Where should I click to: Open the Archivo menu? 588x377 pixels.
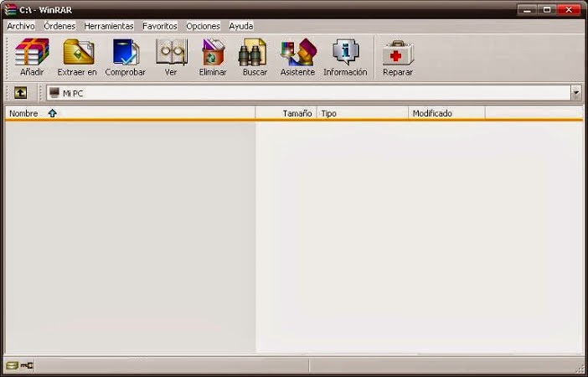[21, 26]
